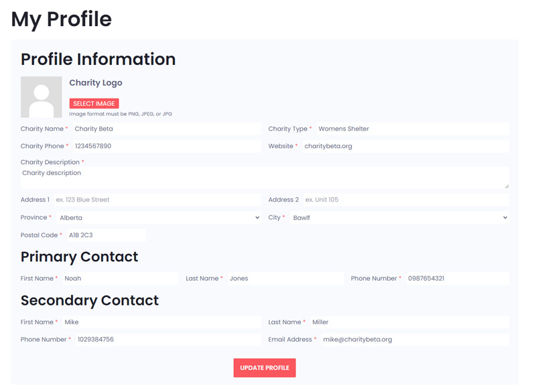Open the Province dropdown showing Alberta
Viewport: 536px width, 392px height.
[159, 218]
